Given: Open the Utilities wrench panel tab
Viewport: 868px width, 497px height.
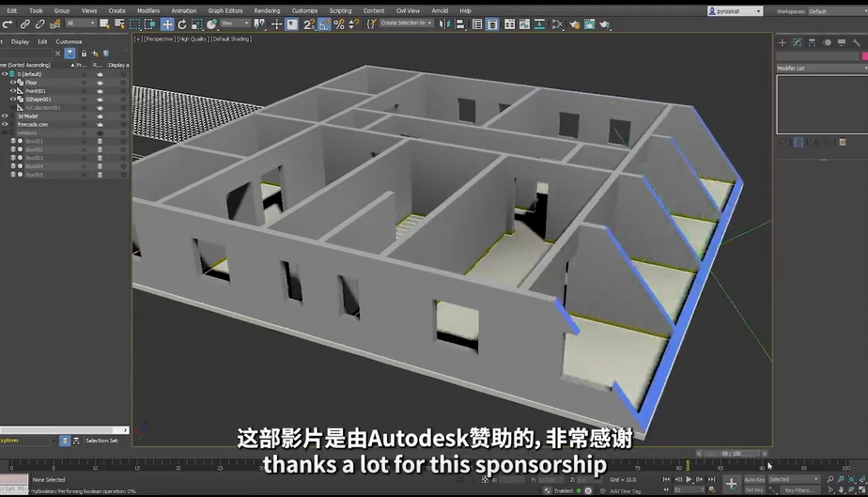Looking at the screenshot, I should [857, 42].
